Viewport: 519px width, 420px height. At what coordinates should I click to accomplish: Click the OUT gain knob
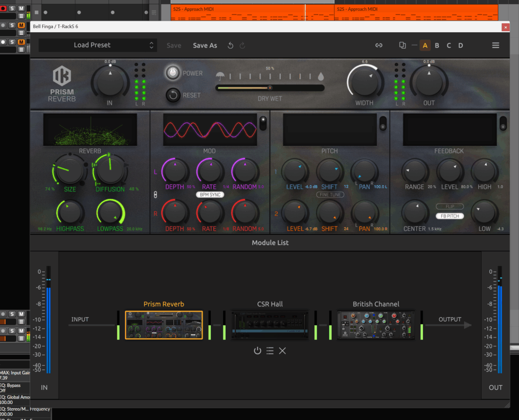pyautogui.click(x=429, y=82)
